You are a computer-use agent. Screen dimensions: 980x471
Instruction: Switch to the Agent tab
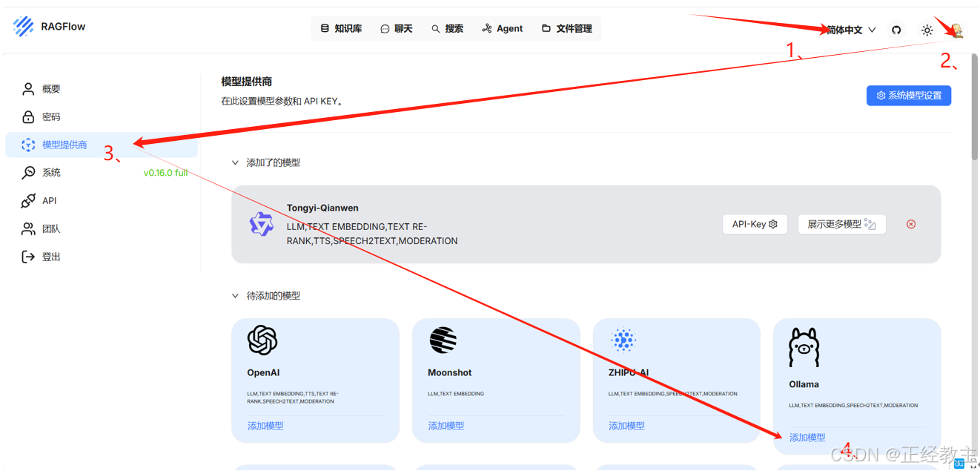[503, 28]
